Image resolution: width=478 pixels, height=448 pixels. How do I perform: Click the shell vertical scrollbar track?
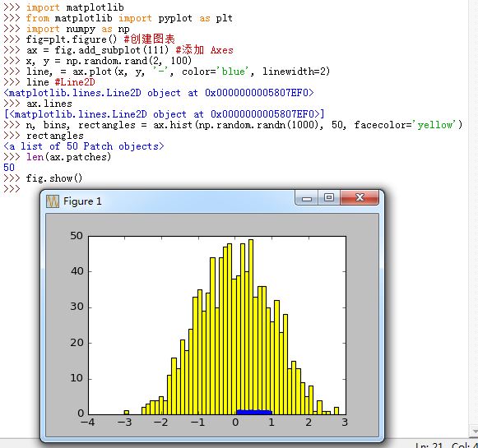(x=473, y=213)
